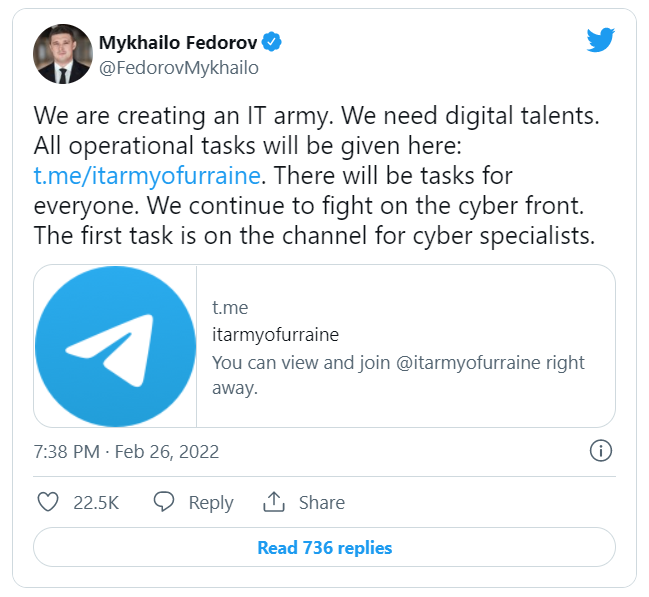This screenshot has height=597, width=649.
Task: Click the @FedorovMykhailo handle
Action: point(179,68)
